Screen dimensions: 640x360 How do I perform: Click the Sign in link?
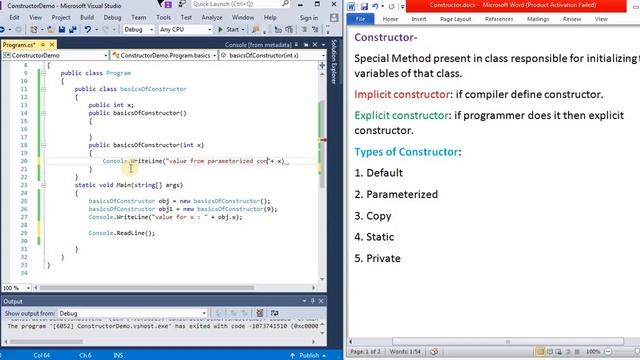(309, 18)
